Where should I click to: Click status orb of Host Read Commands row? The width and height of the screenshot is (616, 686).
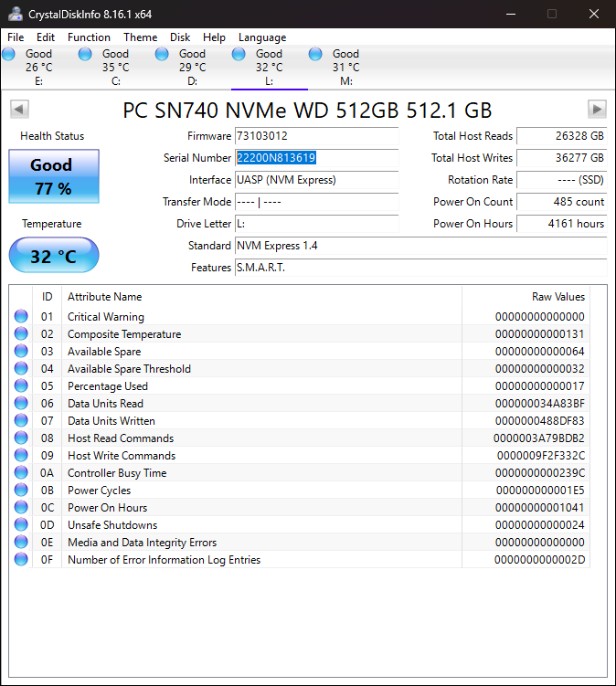[21, 438]
